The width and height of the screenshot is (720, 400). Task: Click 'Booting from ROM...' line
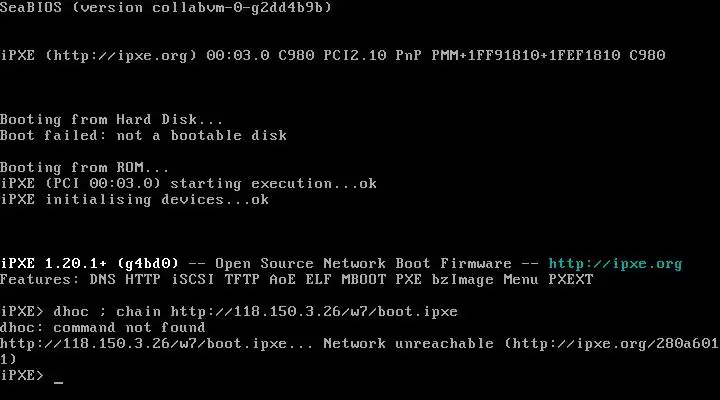(x=84, y=167)
